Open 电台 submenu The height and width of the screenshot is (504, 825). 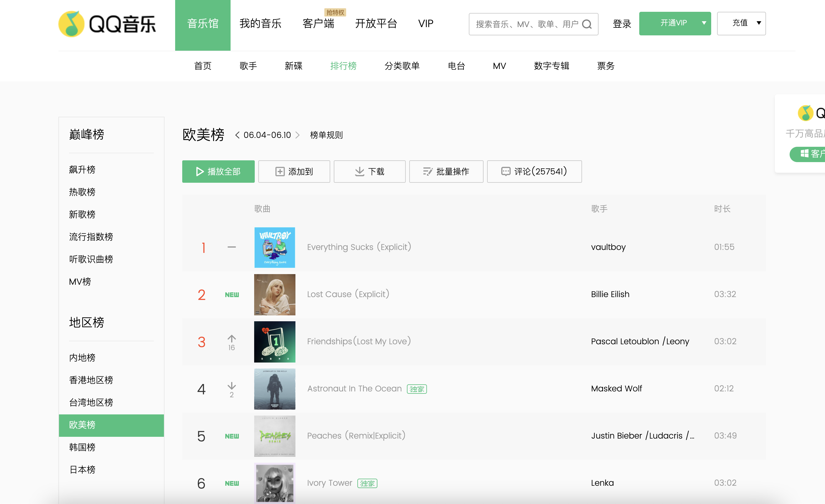pyautogui.click(x=456, y=66)
